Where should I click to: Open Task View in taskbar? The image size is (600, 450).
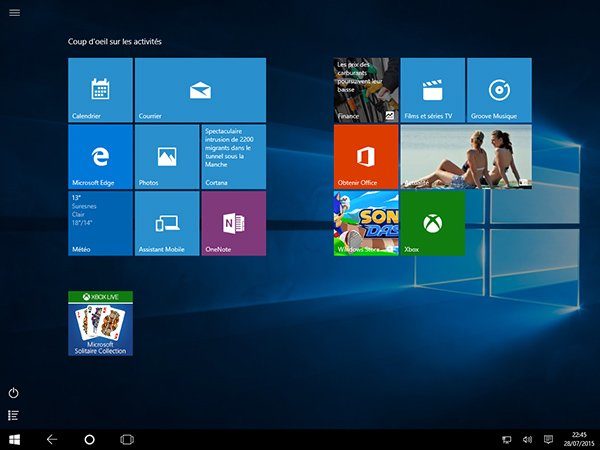(127, 440)
